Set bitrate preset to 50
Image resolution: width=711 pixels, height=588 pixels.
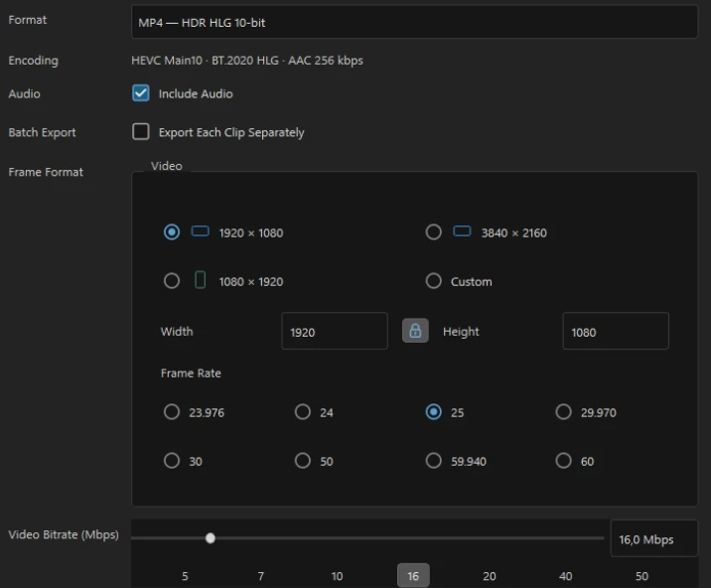641,576
